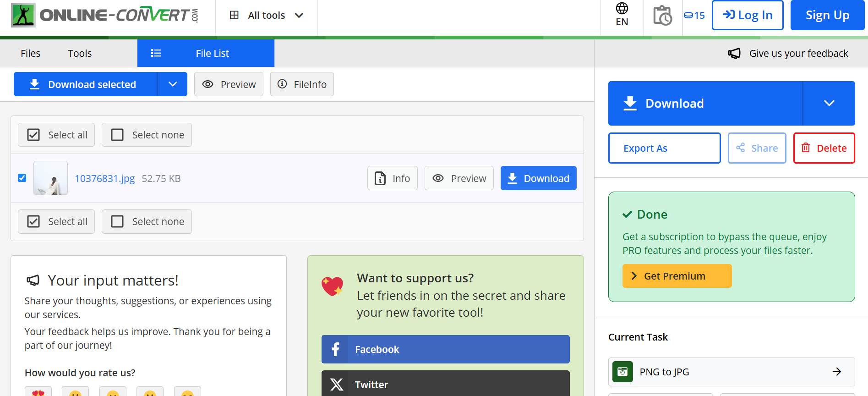Expand the Download selected arrow dropdown
868x396 pixels.
click(173, 84)
